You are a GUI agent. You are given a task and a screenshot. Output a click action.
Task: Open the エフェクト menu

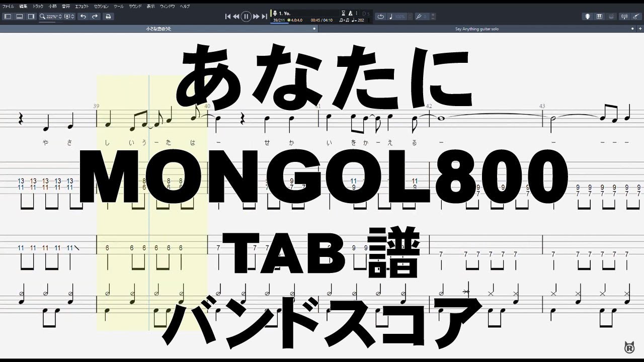point(82,6)
